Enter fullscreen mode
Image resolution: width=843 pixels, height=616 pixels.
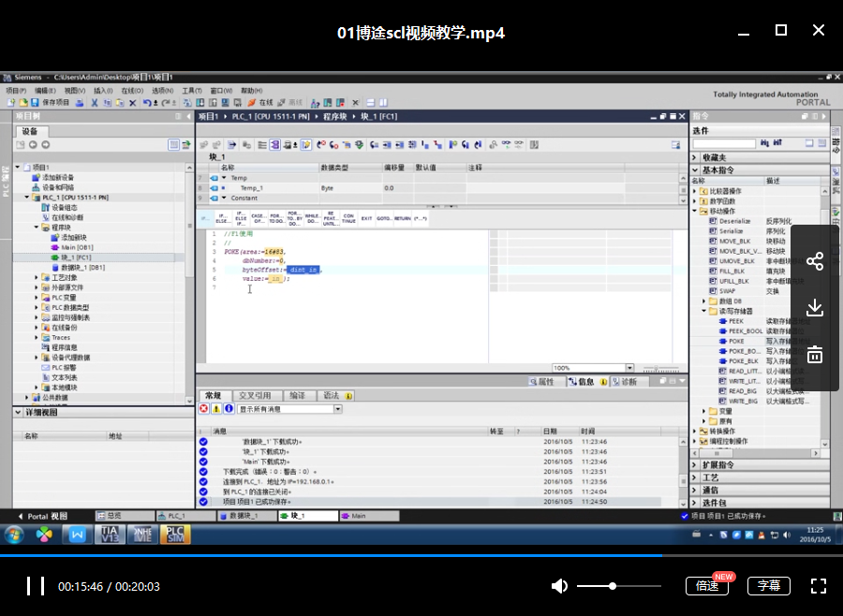pos(819,586)
